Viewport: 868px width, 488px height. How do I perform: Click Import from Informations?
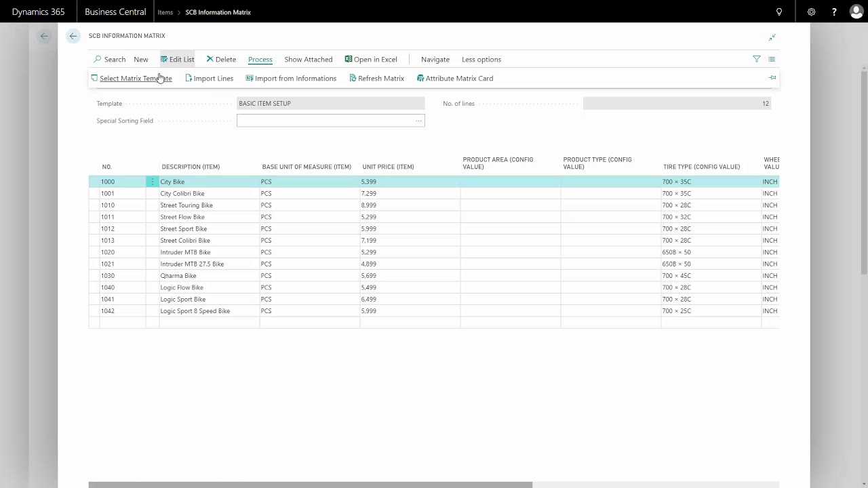(x=291, y=78)
